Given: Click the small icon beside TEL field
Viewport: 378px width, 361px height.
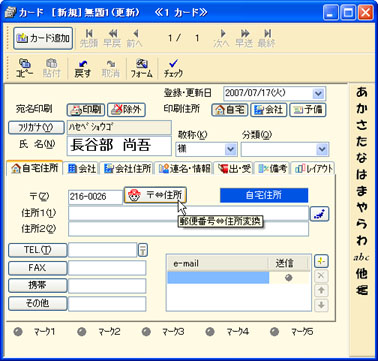Looking at the screenshot, I should click(x=143, y=250).
